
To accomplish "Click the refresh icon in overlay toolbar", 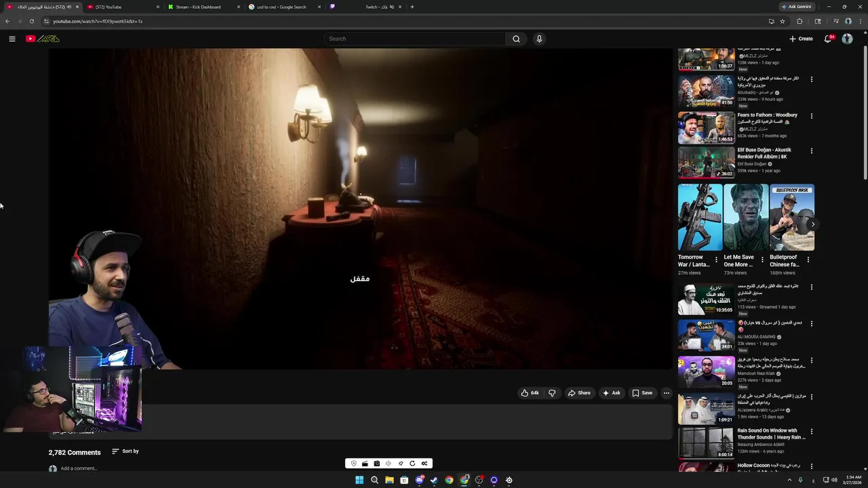I will (x=412, y=464).
